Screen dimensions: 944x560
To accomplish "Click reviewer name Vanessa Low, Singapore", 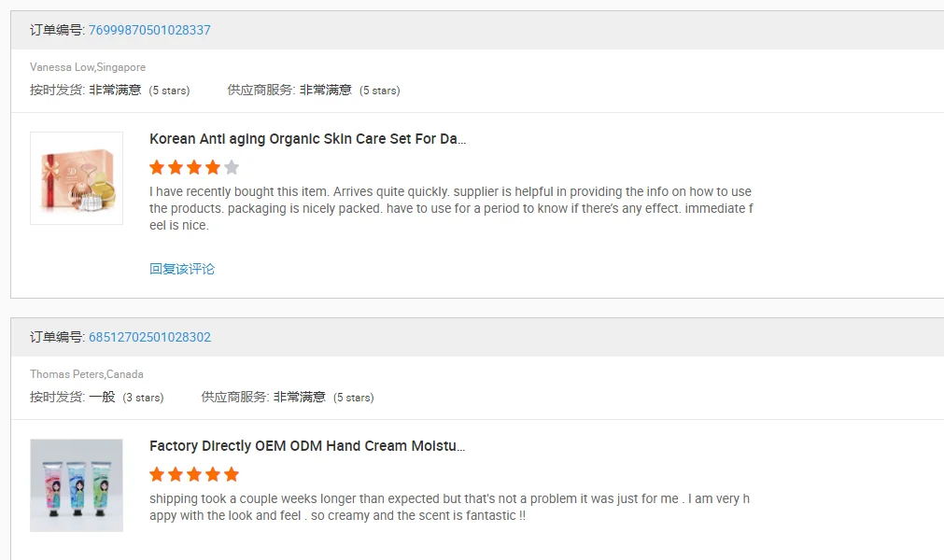I will pyautogui.click(x=88, y=67).
